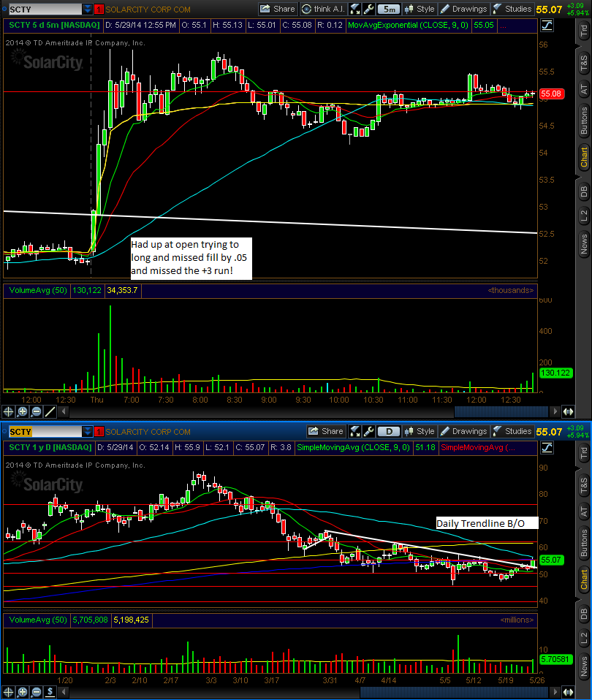The height and width of the screenshot is (700, 592).
Task: Select the Trd tab beside the daily chart
Action: tap(584, 454)
